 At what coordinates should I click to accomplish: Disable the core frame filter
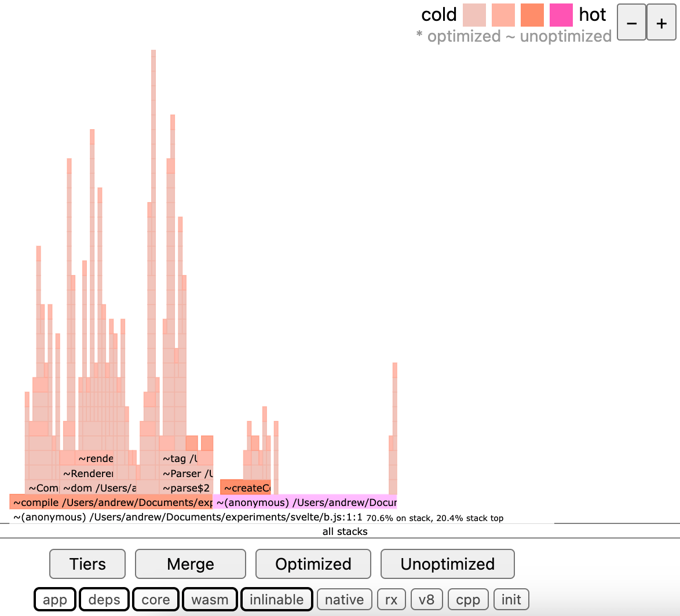(155, 599)
